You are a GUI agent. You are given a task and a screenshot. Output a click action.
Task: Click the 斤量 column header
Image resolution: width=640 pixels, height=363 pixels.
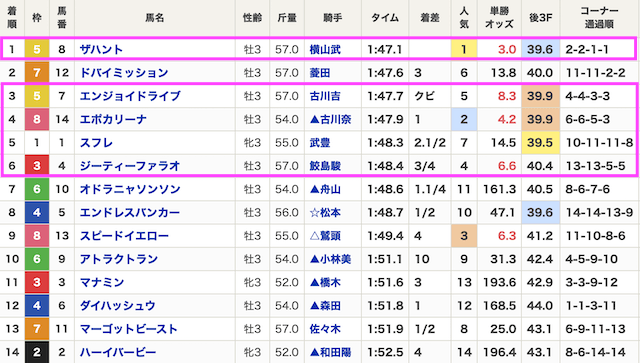tap(287, 18)
